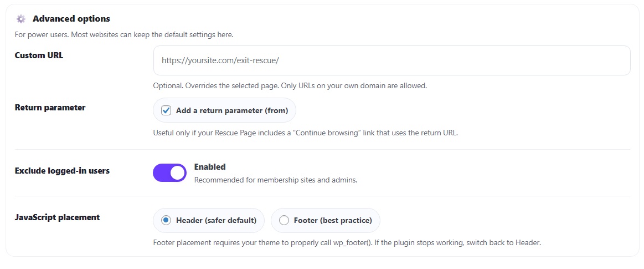Click the "Continue browsing" return URL hint
Viewport: 644px width, 269px height.
click(305, 133)
